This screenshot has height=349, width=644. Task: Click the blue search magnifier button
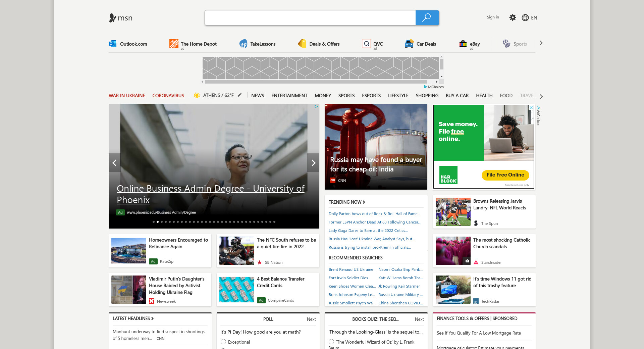[427, 18]
